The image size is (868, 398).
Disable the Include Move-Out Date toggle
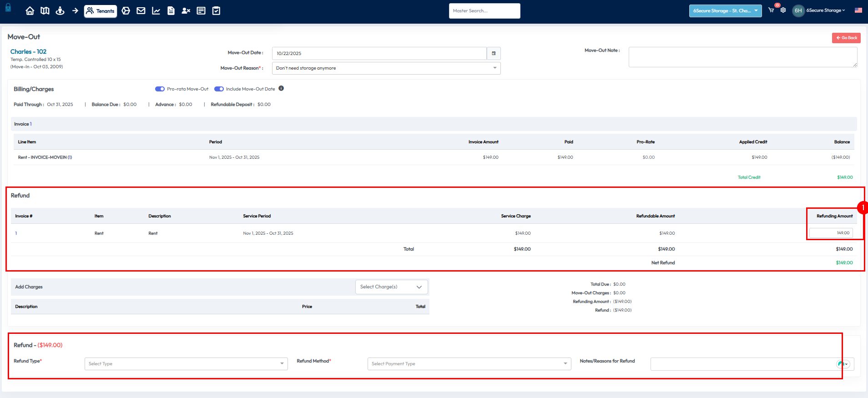(219, 89)
